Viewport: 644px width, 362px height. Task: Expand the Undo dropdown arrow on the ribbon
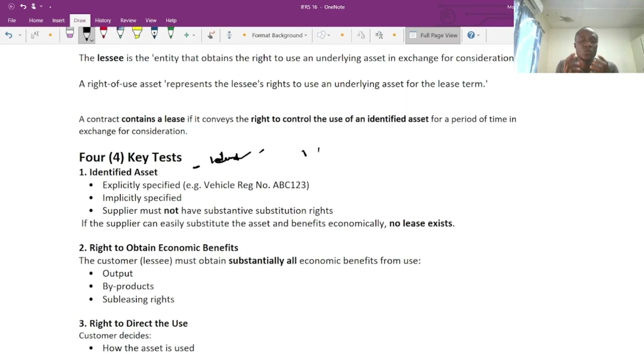point(20,35)
